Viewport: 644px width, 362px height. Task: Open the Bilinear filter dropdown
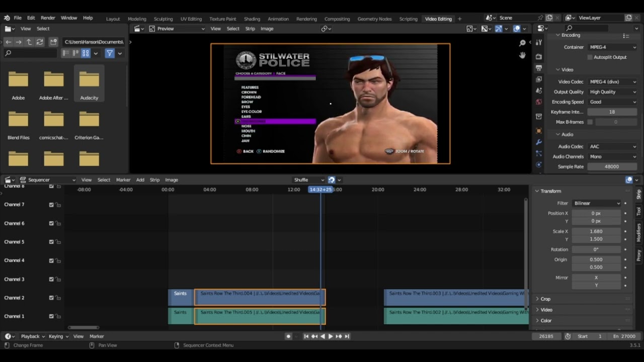(596, 203)
